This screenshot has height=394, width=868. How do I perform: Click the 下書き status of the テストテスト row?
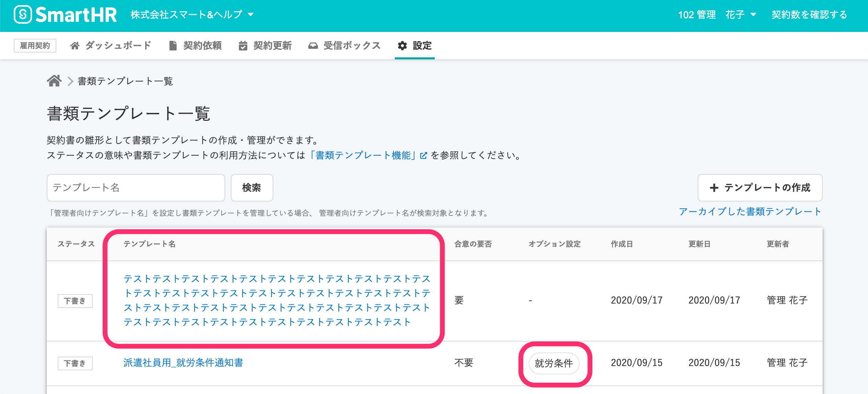pyautogui.click(x=75, y=301)
